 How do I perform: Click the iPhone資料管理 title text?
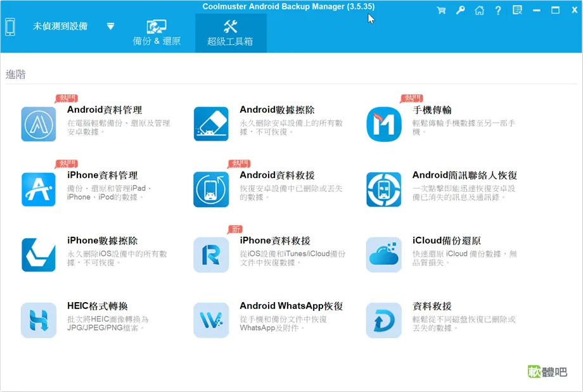[x=102, y=175]
